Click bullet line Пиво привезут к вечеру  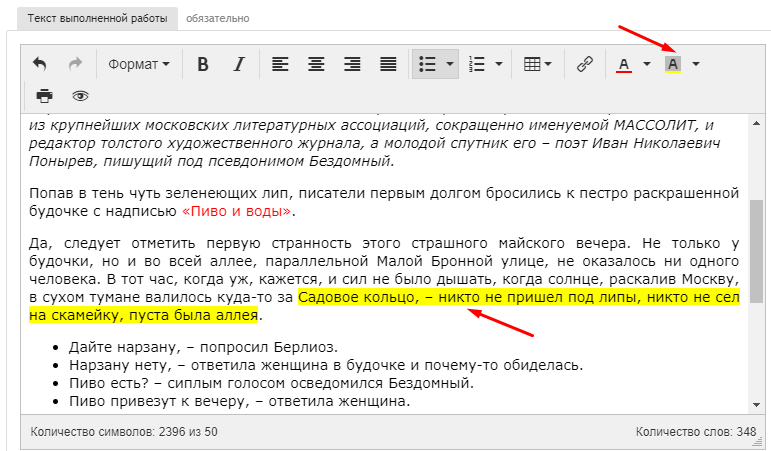[239, 401]
